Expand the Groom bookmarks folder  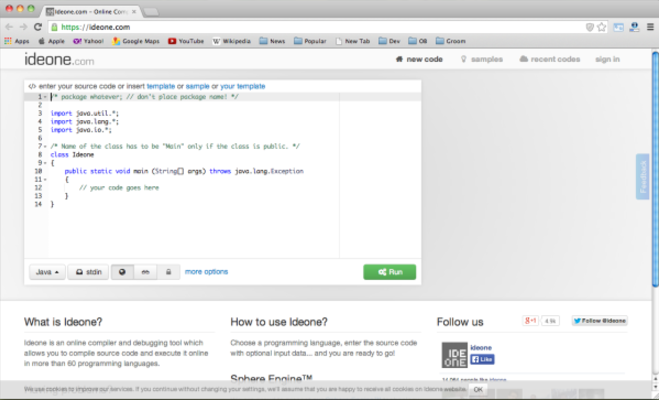(x=451, y=41)
